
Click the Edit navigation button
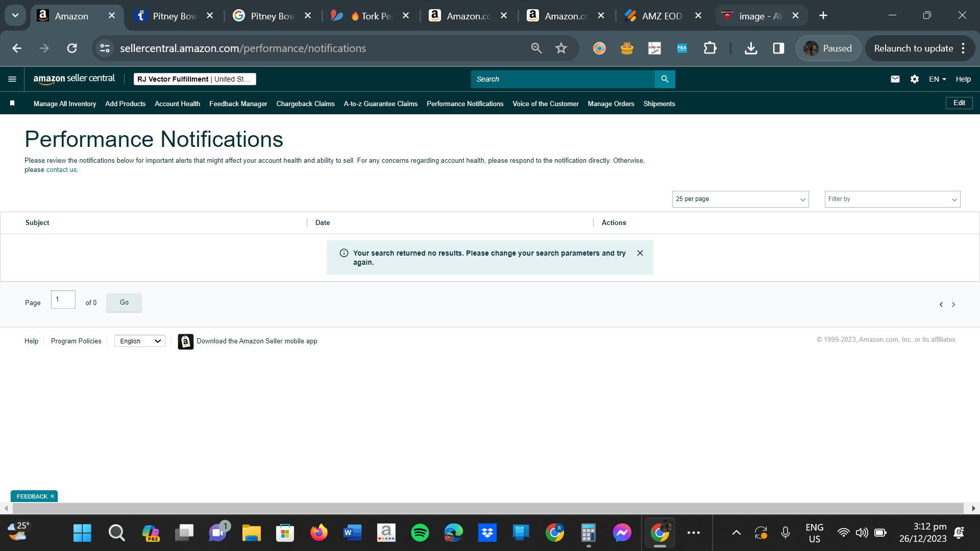(959, 103)
